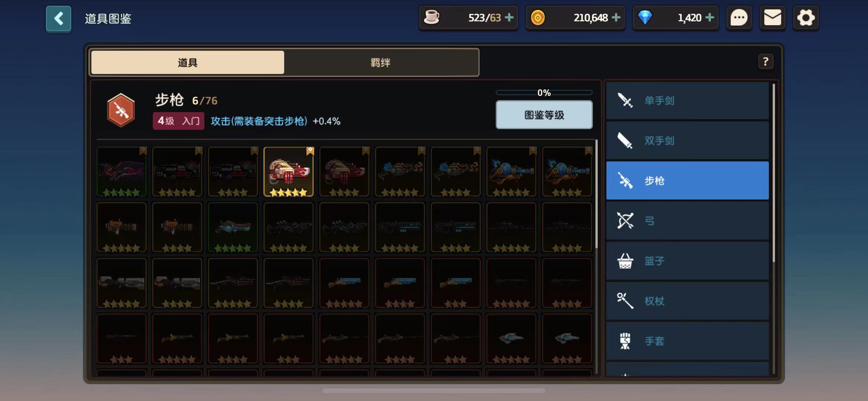Choose the 弓 weapon category
868x401 pixels.
point(687,221)
